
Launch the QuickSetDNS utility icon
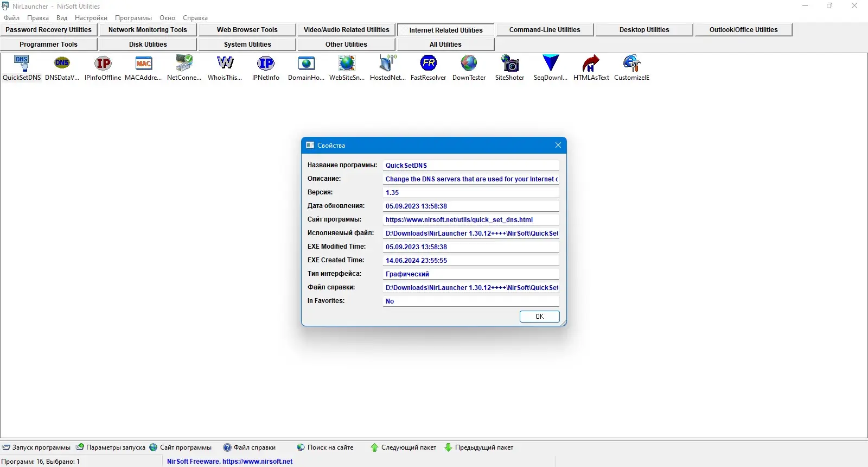(x=22, y=64)
